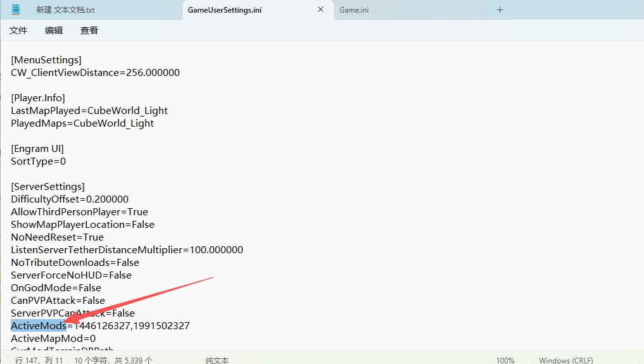Click the LastMapPlayed=CubeWorld_Light line
The width and height of the screenshot is (644, 364).
click(x=89, y=110)
